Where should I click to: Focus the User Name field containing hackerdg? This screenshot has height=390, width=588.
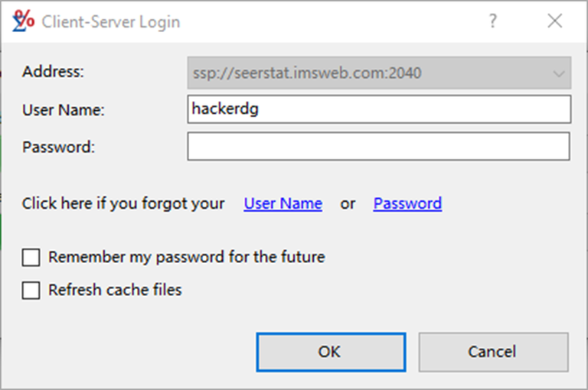point(378,109)
